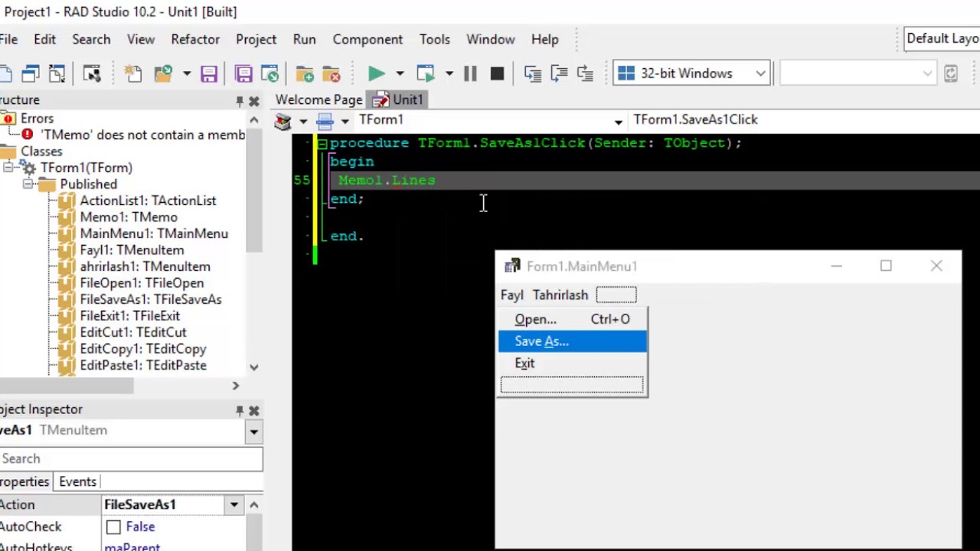Open the Tools menu

coord(434,39)
